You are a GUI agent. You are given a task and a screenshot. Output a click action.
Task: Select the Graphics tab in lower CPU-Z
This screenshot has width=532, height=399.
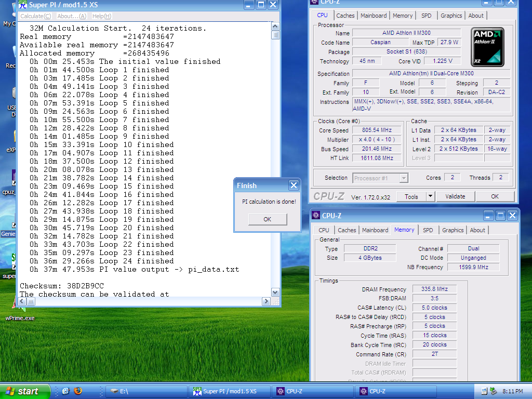[453, 230]
